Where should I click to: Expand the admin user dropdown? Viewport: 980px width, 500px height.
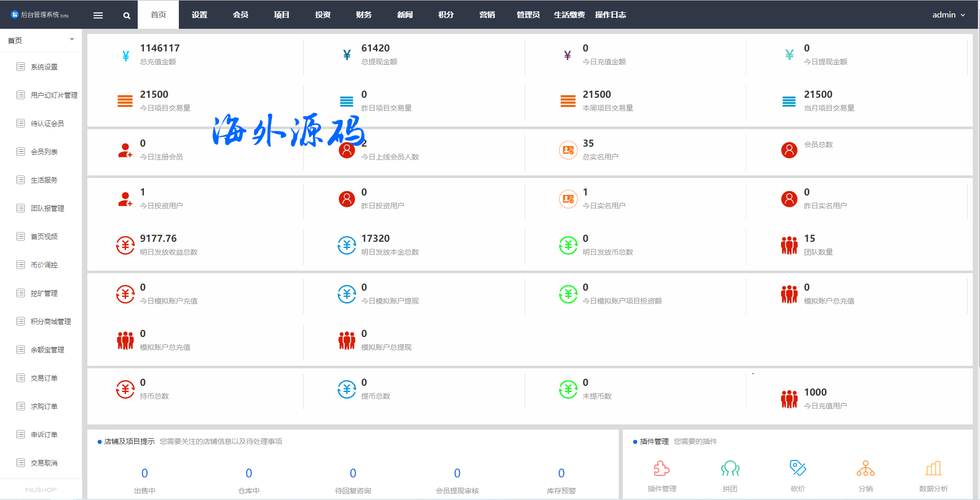click(949, 15)
